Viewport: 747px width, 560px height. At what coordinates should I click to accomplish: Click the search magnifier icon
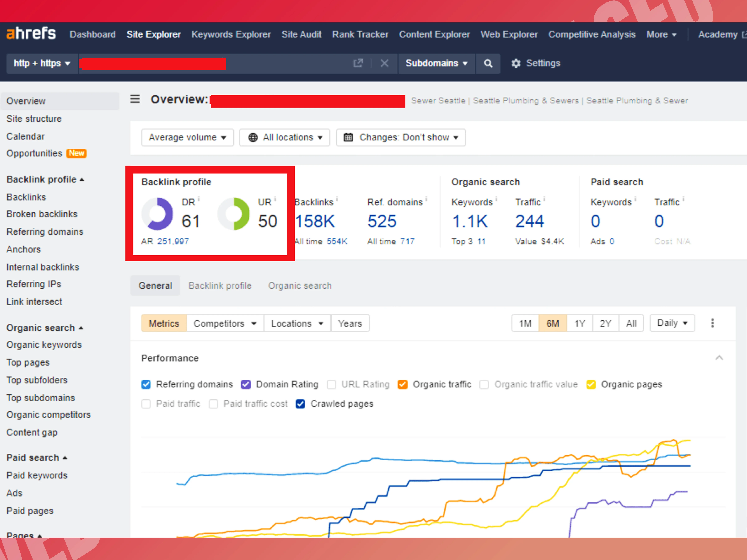488,63
